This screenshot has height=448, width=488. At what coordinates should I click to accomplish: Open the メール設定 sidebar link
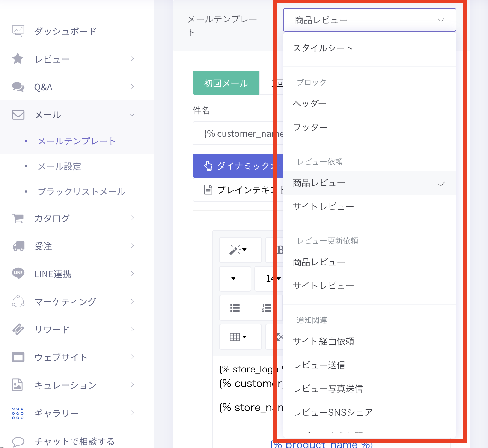tap(60, 166)
